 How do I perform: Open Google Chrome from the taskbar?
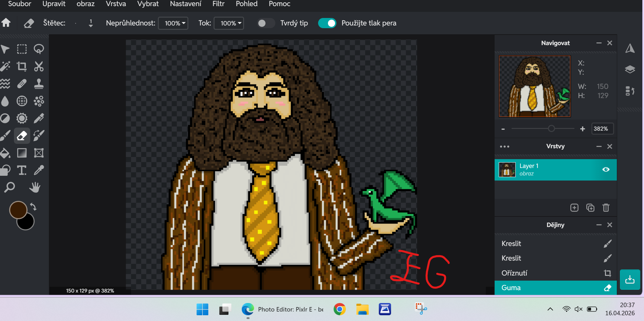pos(339,309)
